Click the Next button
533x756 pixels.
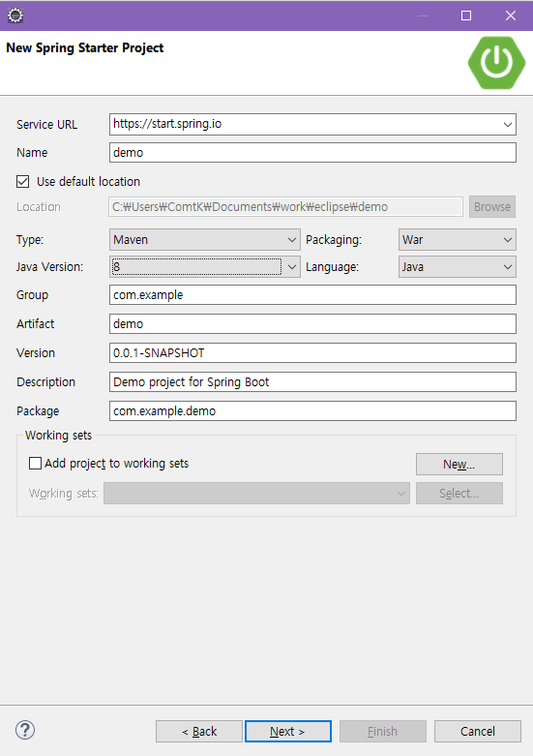(287, 732)
